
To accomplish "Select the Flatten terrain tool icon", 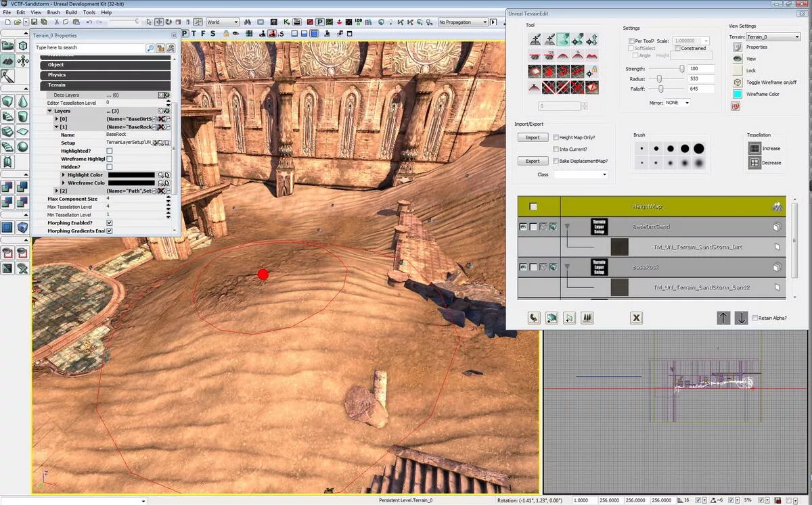I will coord(535,55).
